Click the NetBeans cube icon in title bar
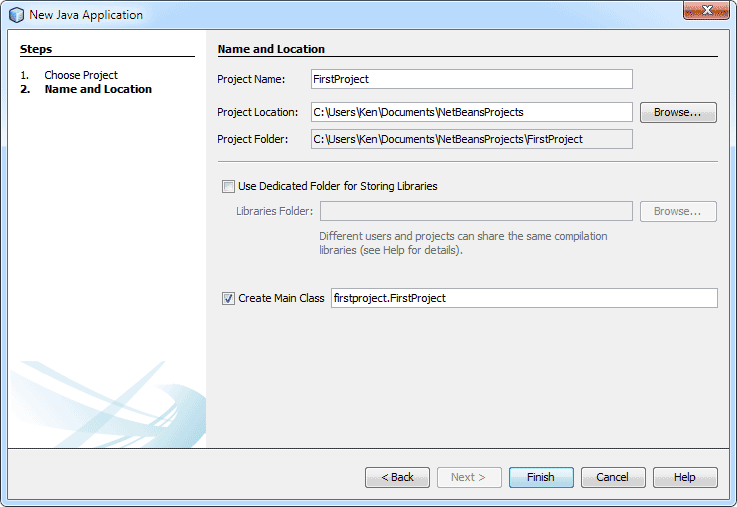 point(16,15)
